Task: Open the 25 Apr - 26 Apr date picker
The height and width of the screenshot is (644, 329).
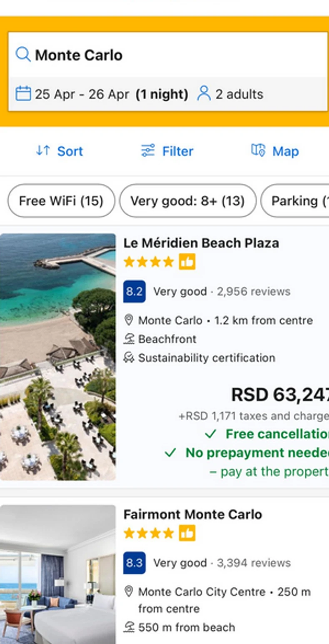Action: pos(82,94)
